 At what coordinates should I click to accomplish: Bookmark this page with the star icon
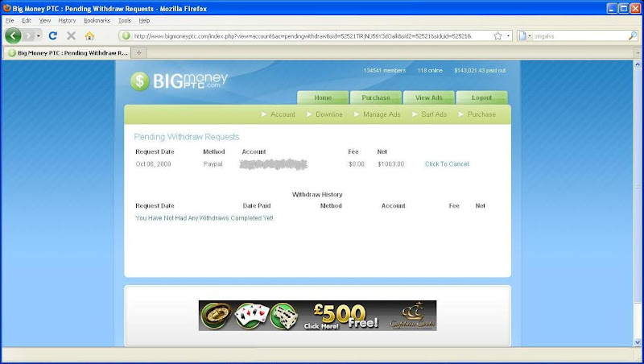497,36
